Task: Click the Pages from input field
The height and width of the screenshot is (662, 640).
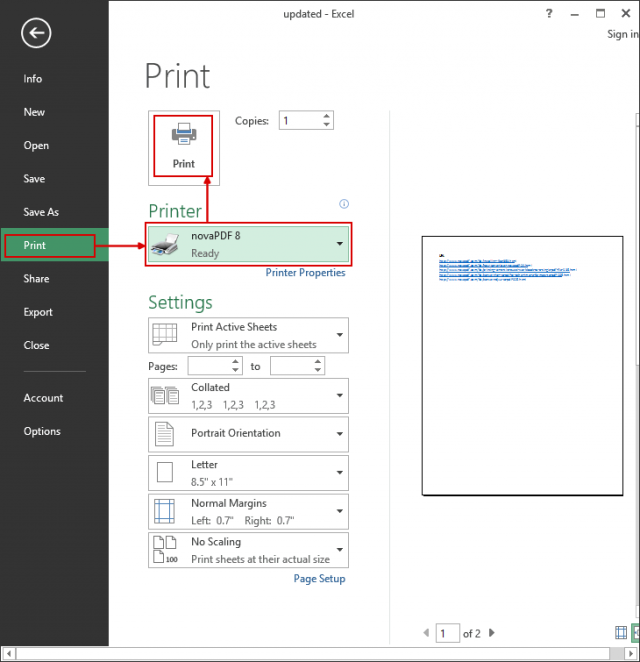Action: pyautogui.click(x=204, y=367)
